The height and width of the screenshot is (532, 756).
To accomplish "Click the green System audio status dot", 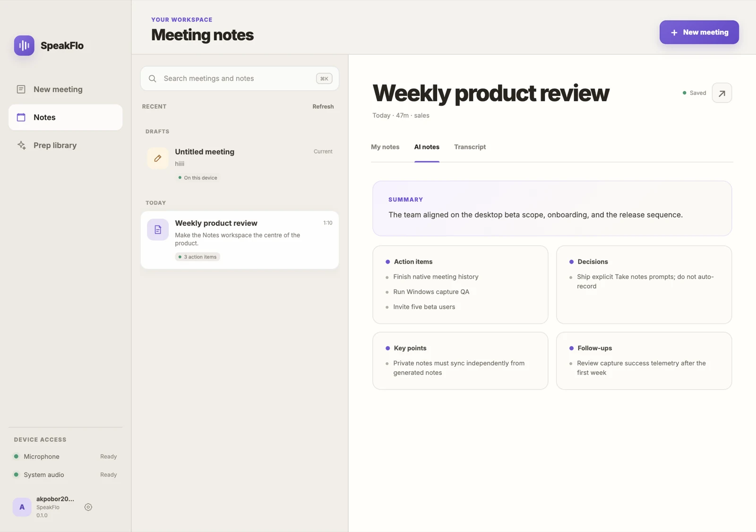I will [16, 474].
